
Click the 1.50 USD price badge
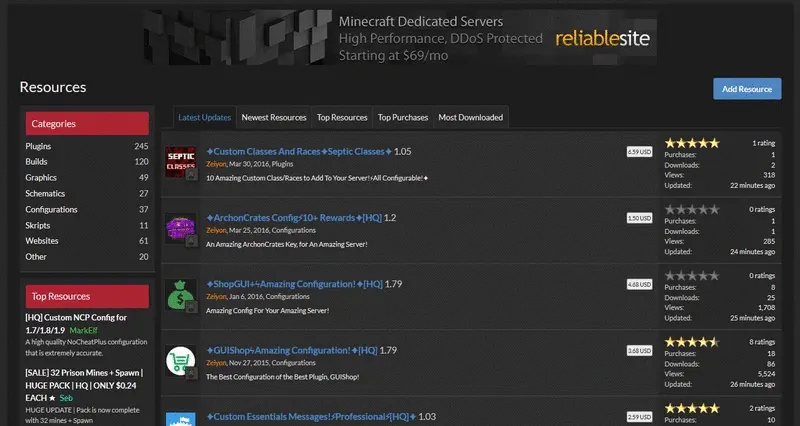pyautogui.click(x=639, y=218)
